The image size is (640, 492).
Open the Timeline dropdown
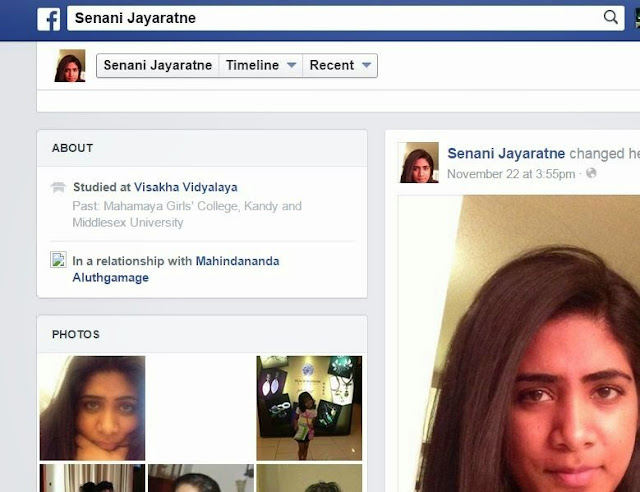(260, 65)
